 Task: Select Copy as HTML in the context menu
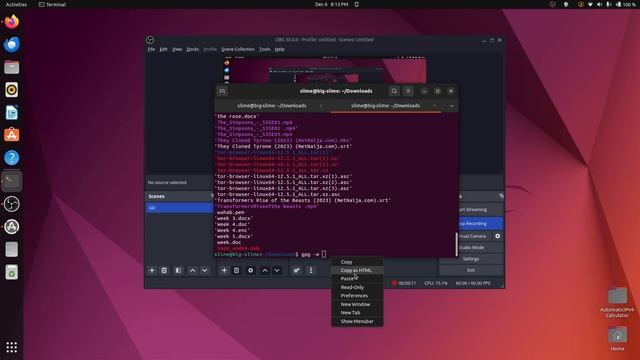click(x=356, y=270)
